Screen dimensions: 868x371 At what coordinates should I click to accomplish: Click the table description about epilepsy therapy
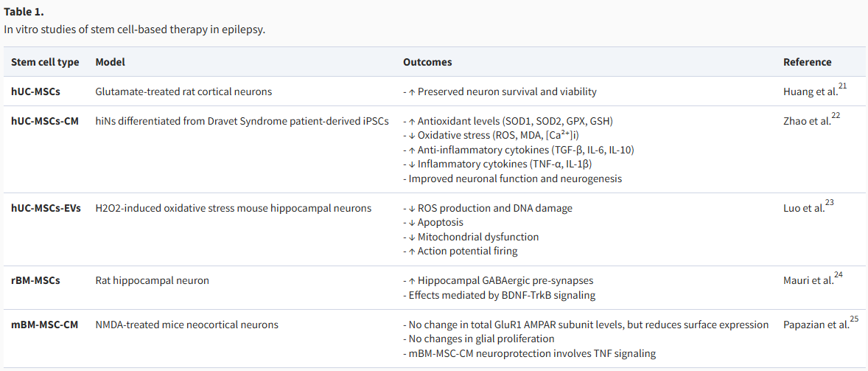[x=135, y=29]
